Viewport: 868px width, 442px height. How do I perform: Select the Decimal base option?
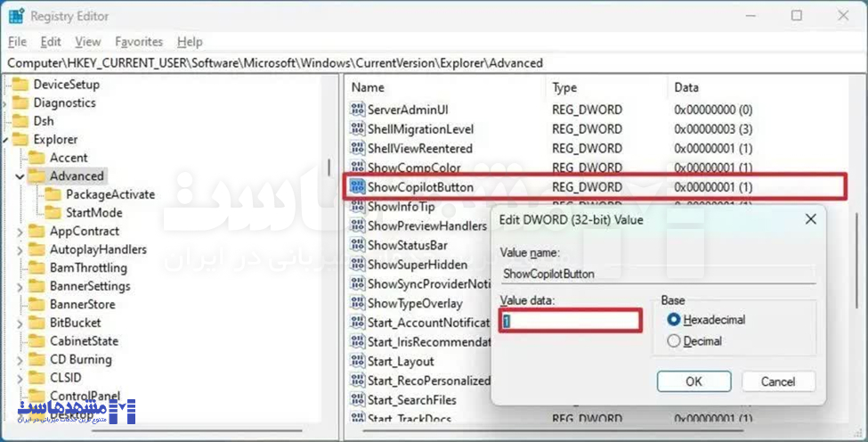(674, 341)
